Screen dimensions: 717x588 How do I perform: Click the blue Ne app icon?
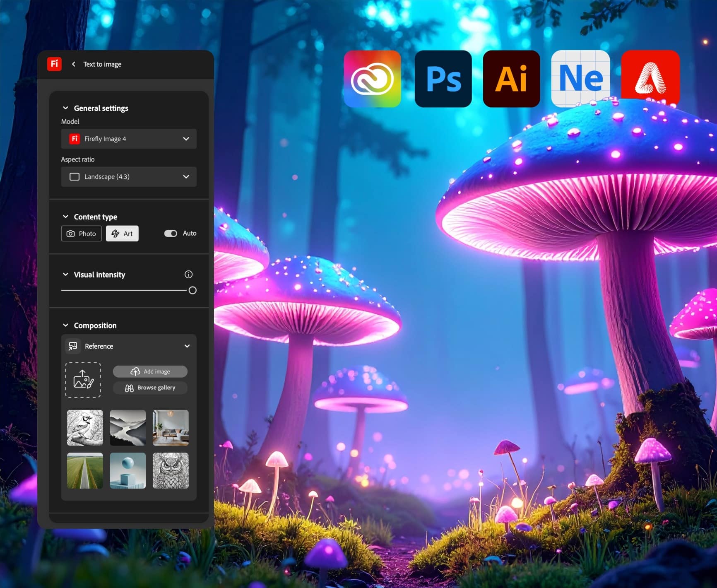tap(581, 79)
